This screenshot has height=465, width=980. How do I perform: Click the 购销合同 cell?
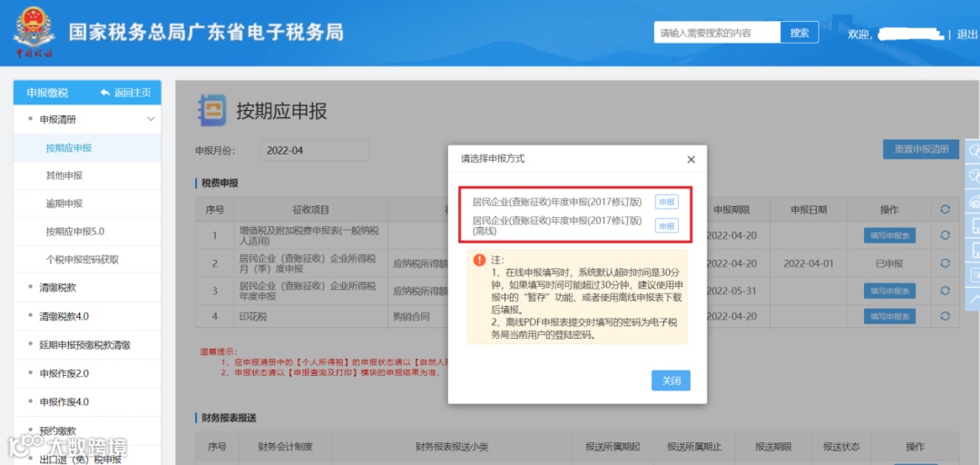coord(409,317)
